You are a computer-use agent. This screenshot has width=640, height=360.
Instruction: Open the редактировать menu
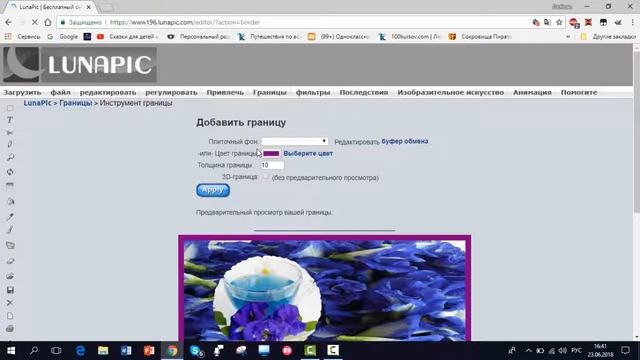[108, 92]
